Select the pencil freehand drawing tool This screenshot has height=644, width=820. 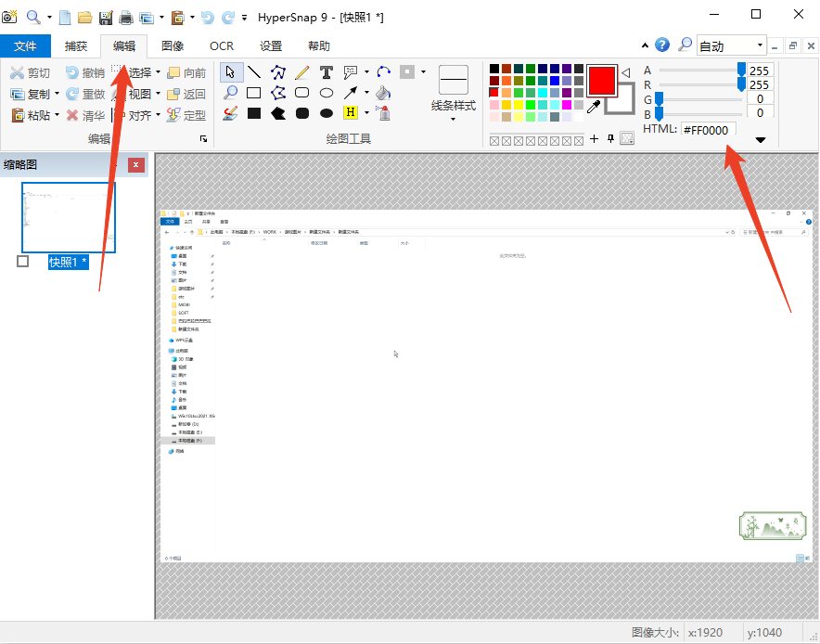(302, 72)
